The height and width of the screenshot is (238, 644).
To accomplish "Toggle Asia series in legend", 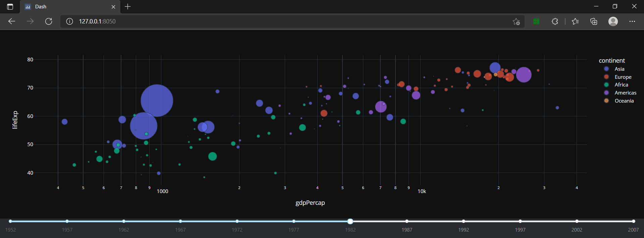I will pos(619,69).
